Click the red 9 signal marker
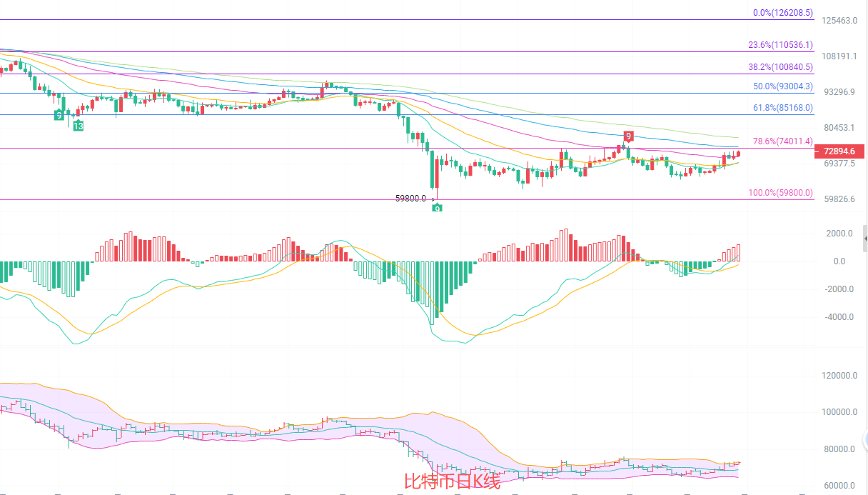 (628, 136)
